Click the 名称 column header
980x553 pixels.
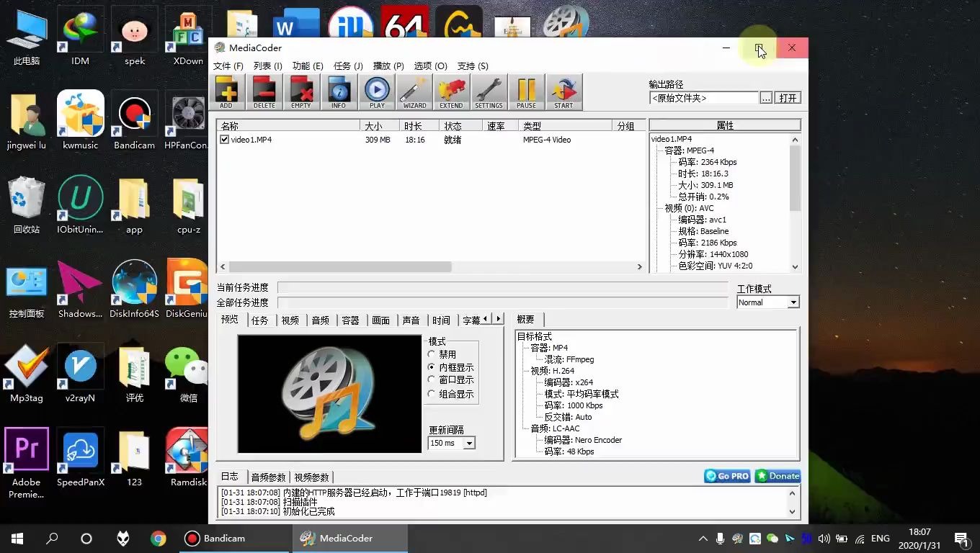[x=288, y=126]
